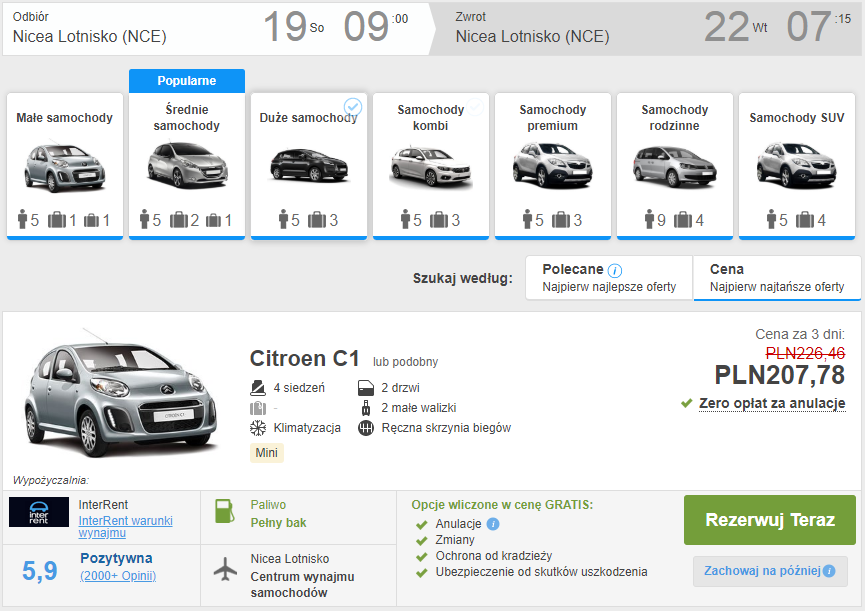Toggle the Duże samochody category checkmark
This screenshot has width=865, height=611.
[352, 106]
